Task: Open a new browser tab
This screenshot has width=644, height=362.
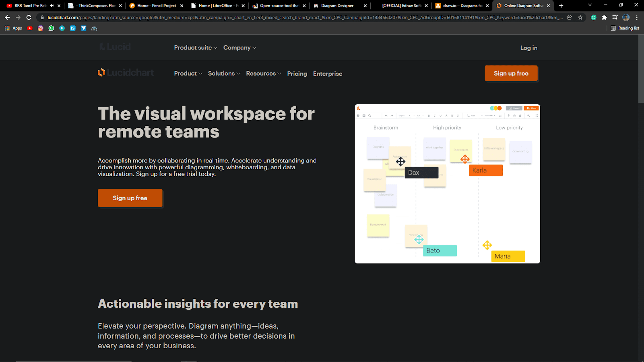Action: click(561, 6)
